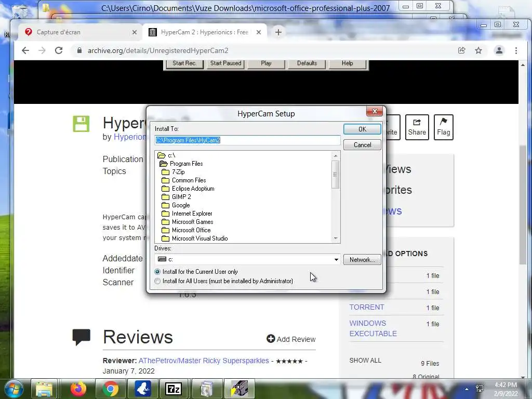The image size is (532, 399).
Task: Go forward in browser history
Action: [42, 50]
